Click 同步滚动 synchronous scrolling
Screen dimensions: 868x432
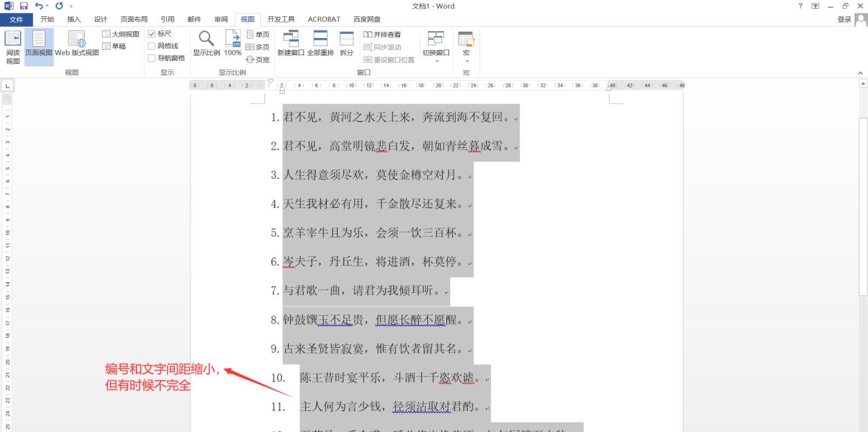pyautogui.click(x=382, y=47)
